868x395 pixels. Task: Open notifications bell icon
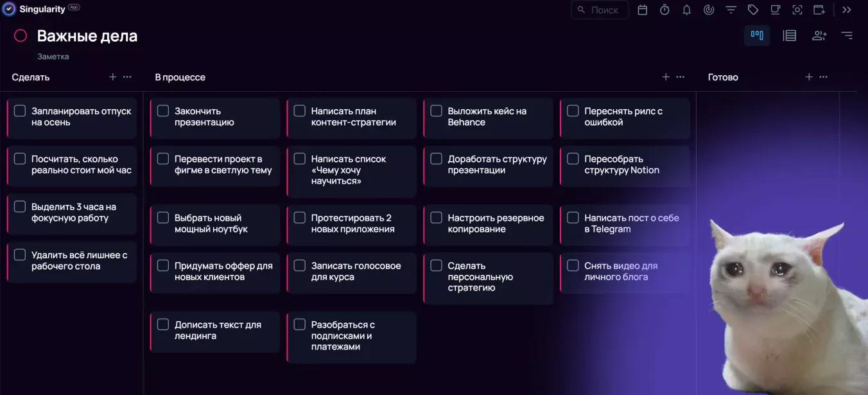686,10
